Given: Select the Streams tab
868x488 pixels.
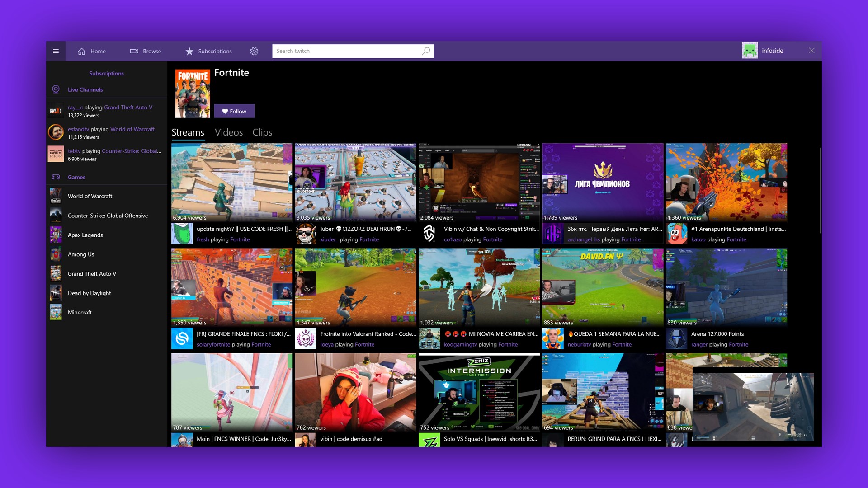Looking at the screenshot, I should point(188,132).
